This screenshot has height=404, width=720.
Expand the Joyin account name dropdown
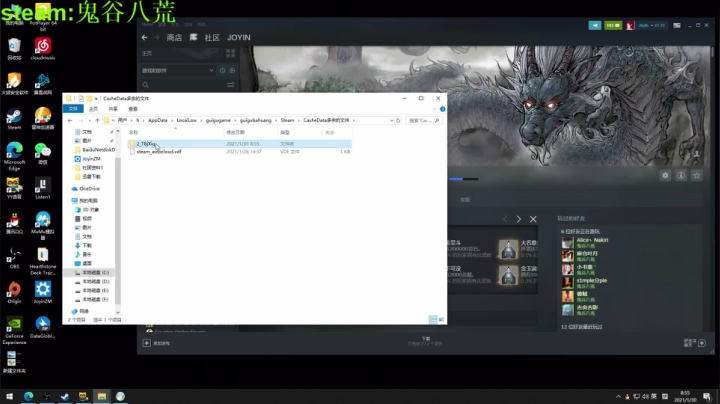(652, 25)
